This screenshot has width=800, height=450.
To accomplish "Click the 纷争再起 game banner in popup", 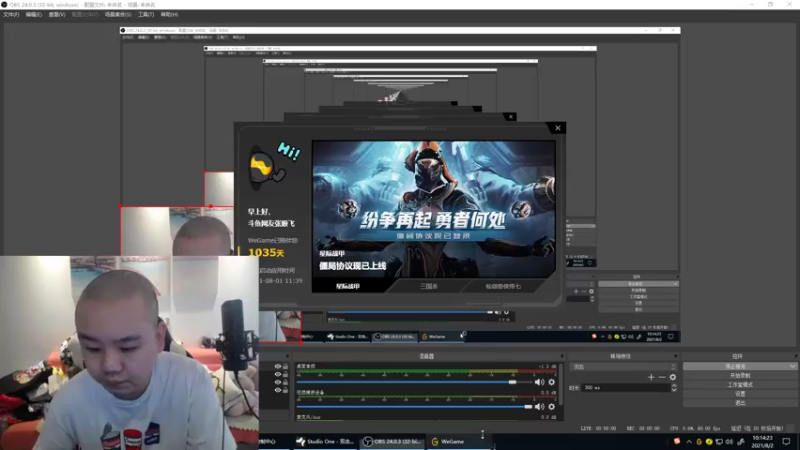I will pyautogui.click(x=434, y=209).
